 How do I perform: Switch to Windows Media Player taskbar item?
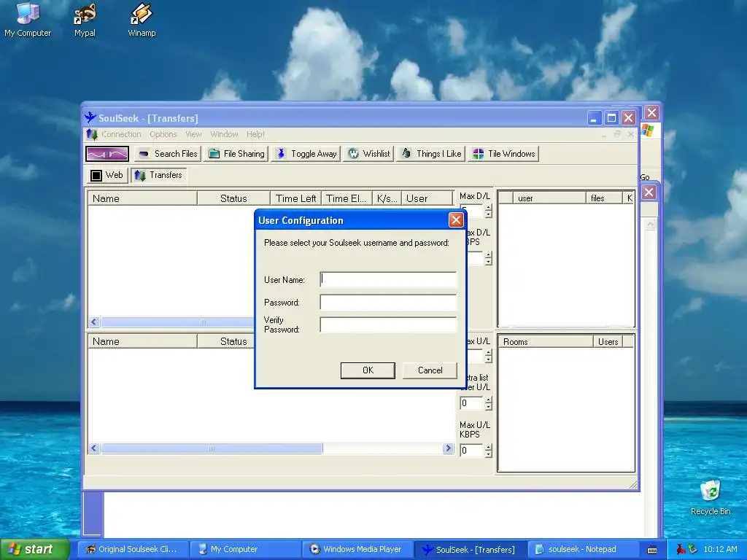(356, 549)
